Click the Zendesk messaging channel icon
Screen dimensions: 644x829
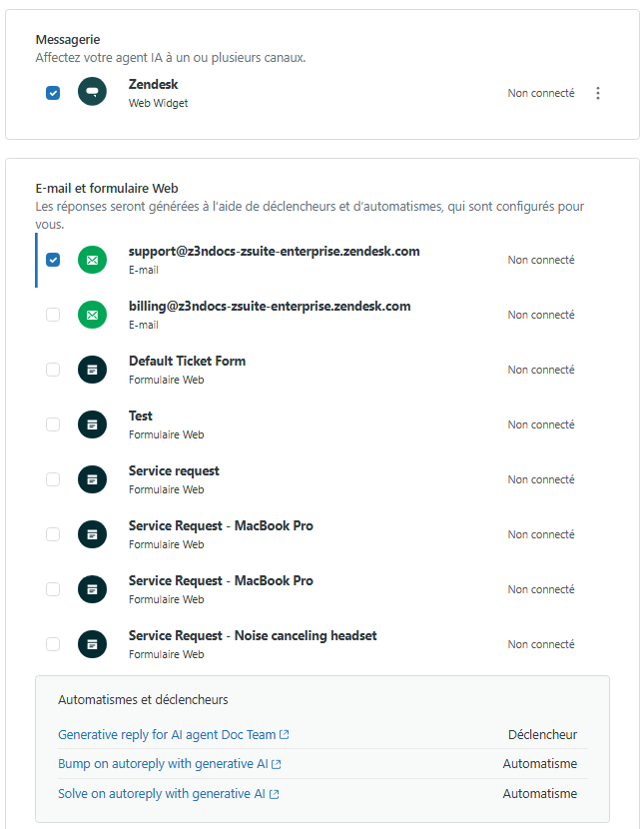(x=92, y=93)
